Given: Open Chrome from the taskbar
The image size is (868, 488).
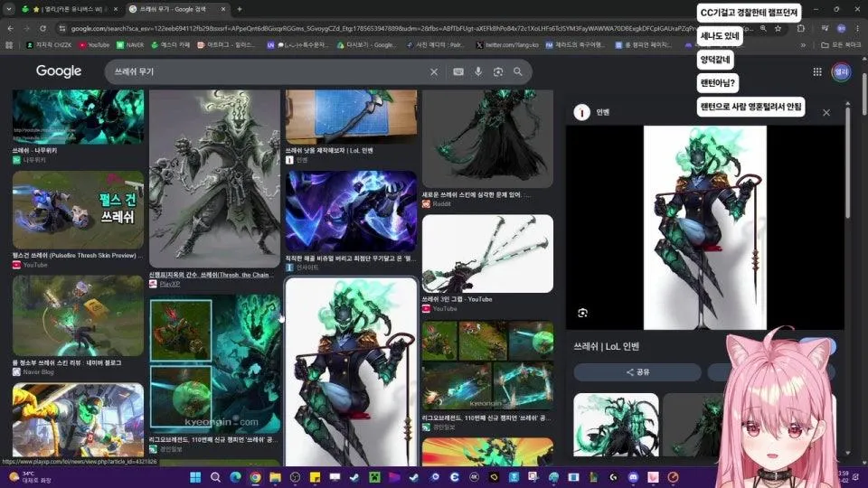Looking at the screenshot, I should pos(255,477).
